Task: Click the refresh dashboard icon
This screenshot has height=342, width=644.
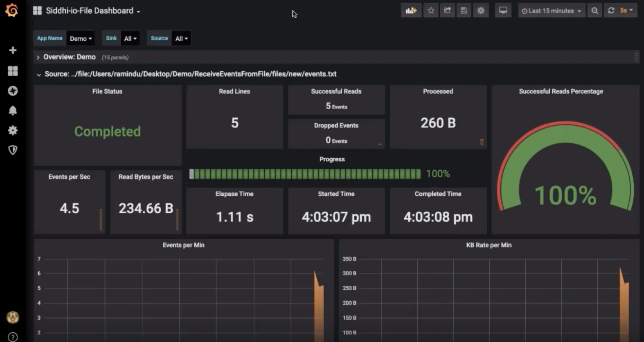Action: pyautogui.click(x=611, y=11)
